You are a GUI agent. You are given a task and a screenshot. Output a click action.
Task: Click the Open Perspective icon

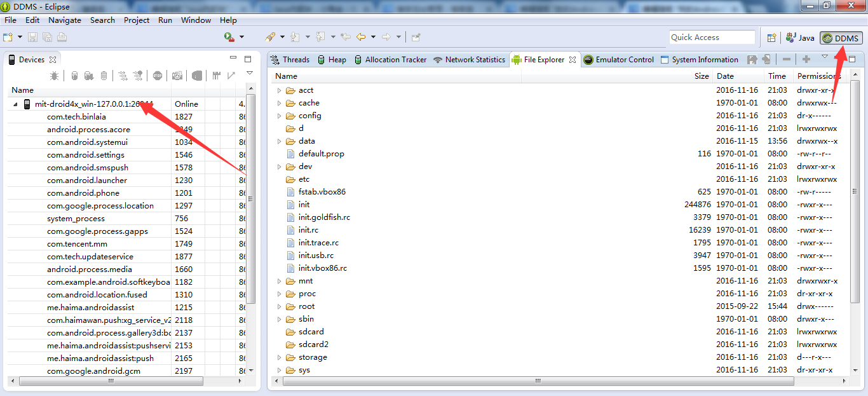771,38
